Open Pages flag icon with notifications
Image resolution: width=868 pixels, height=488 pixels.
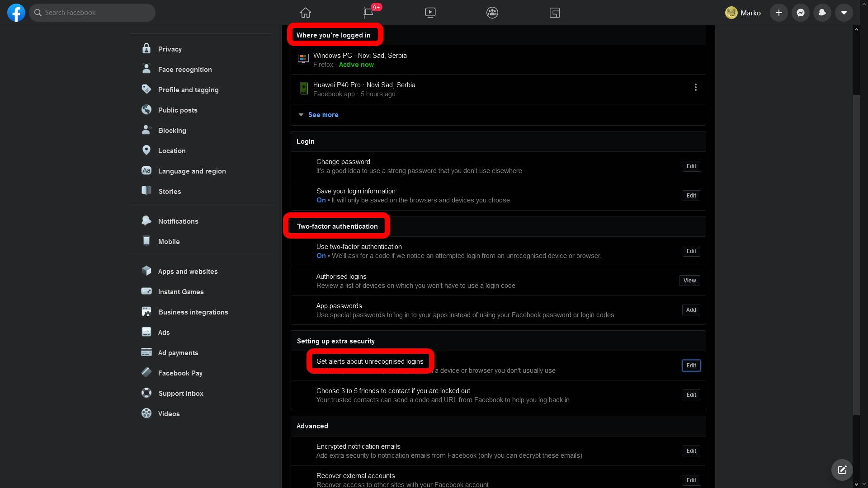click(368, 13)
